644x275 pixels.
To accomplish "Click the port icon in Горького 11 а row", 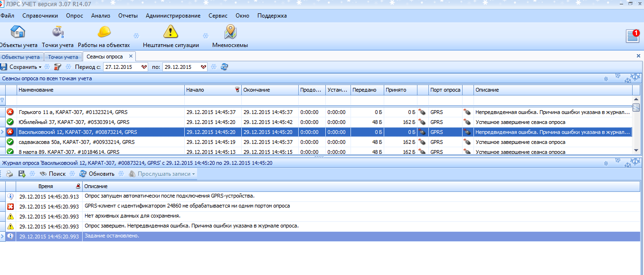I will click(422, 112).
